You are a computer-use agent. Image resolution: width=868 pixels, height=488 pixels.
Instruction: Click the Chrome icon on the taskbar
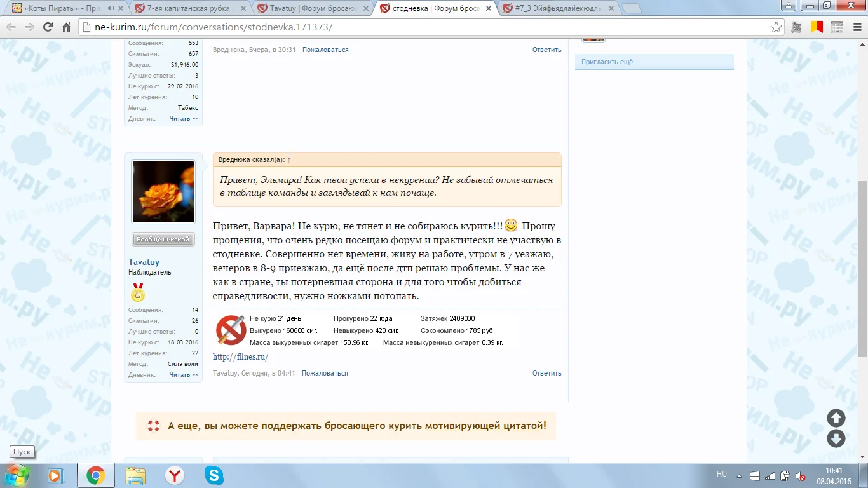(x=95, y=475)
